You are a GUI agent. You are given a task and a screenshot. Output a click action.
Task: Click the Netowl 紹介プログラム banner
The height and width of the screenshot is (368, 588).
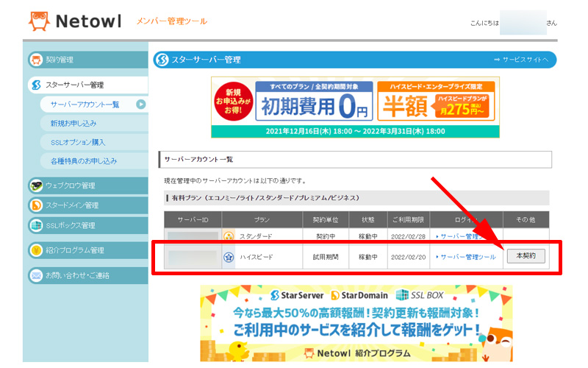click(356, 323)
